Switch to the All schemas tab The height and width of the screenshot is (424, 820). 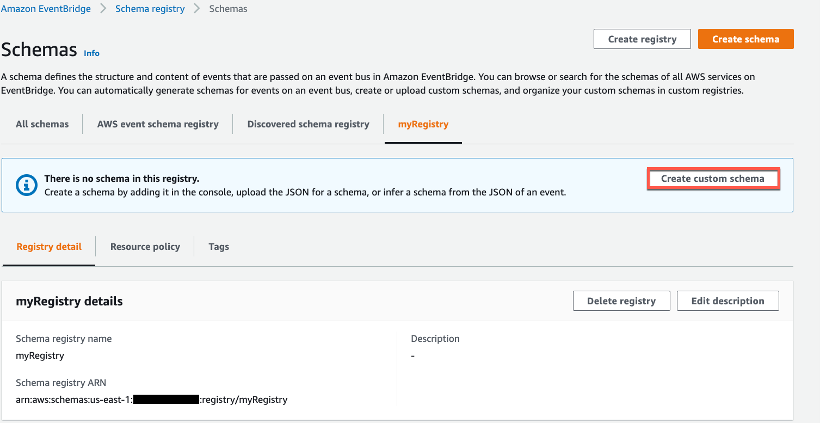pyautogui.click(x=42, y=124)
